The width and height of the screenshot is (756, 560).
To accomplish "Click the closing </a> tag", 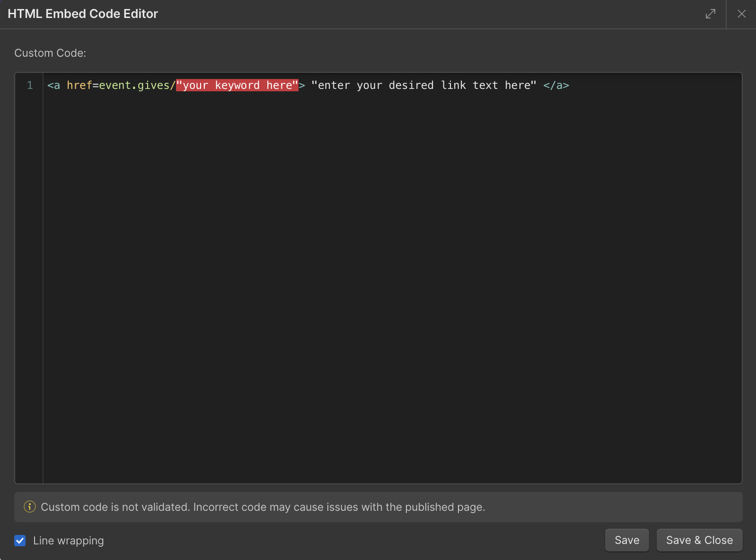I will (556, 85).
